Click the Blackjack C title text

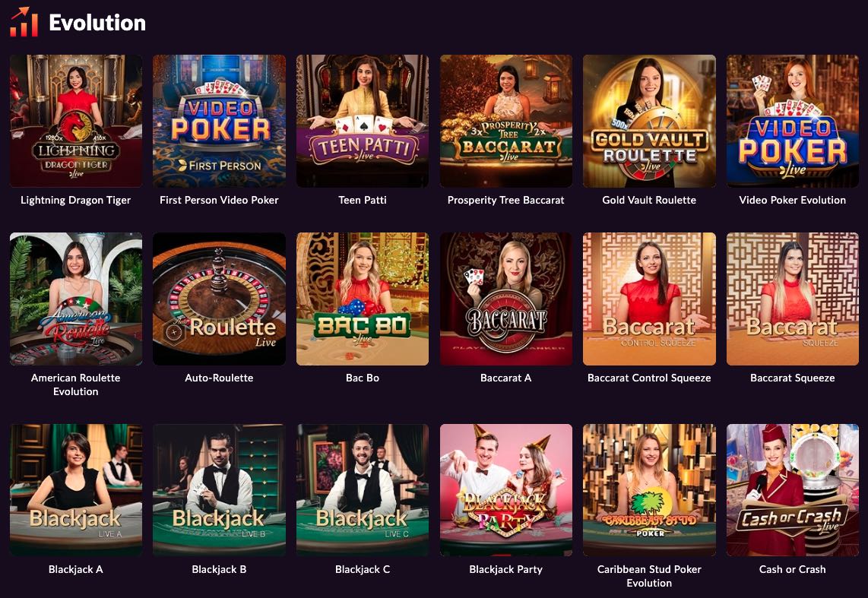point(363,569)
